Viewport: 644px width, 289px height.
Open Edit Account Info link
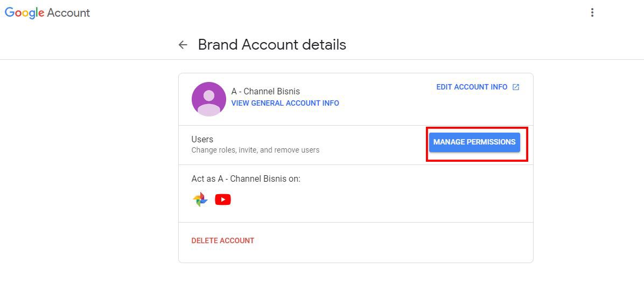click(x=472, y=87)
